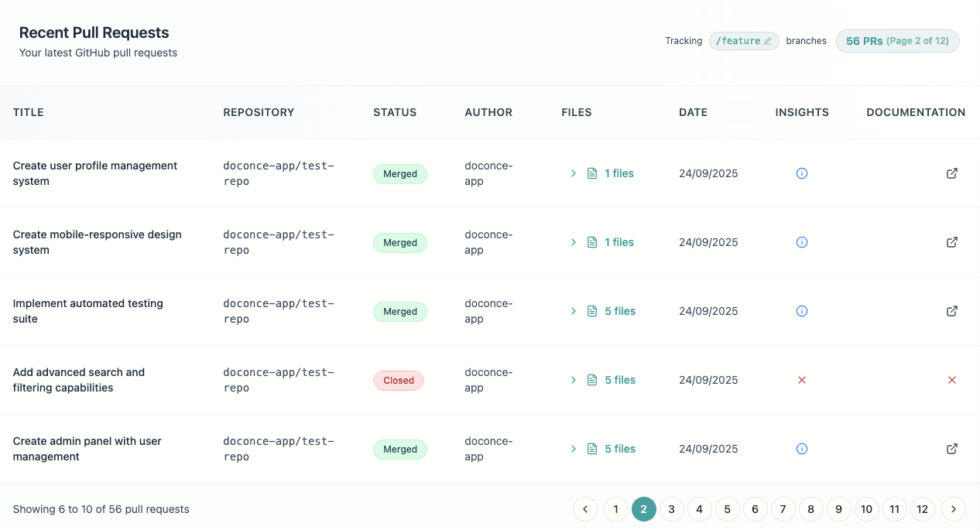Viewport: 980px width, 530px height.
Task: Expand file list for user profile management PR
Action: 573,173
